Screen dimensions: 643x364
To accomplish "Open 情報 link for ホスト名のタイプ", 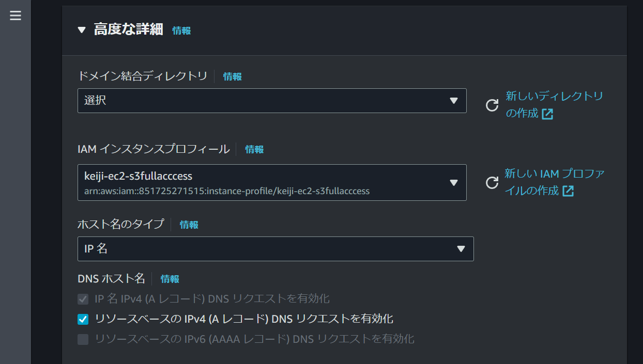I will coord(189,225).
